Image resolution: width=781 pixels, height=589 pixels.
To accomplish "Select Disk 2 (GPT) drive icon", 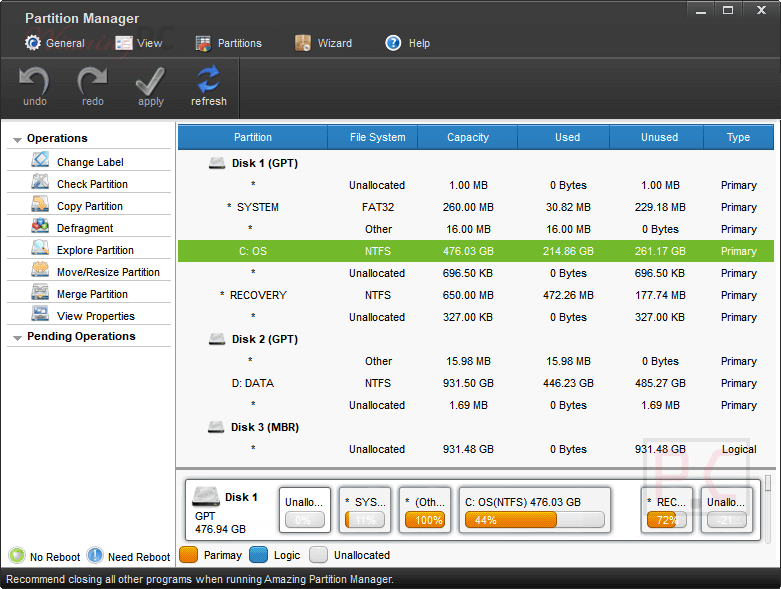I will point(217,339).
